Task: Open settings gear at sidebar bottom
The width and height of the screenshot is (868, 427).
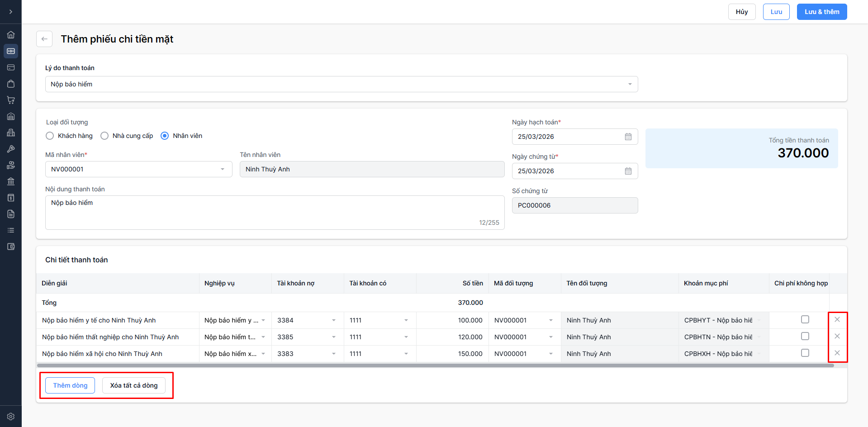Action: [x=11, y=417]
